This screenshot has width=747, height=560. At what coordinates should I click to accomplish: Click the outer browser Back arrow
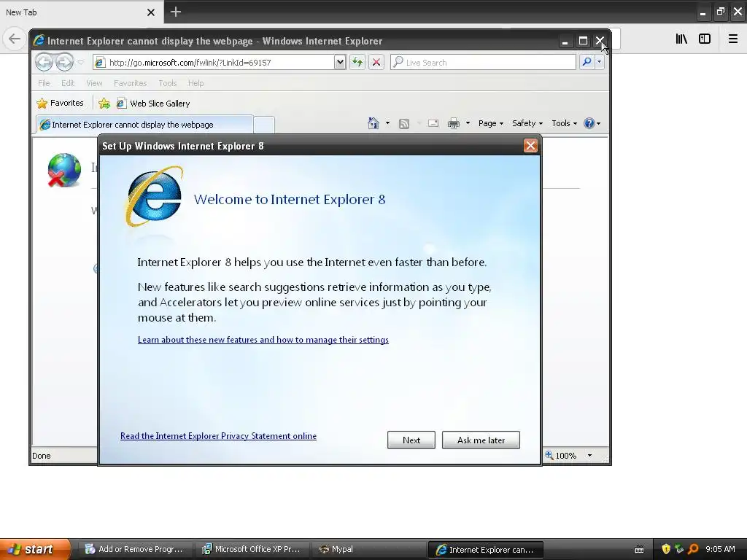tap(15, 39)
